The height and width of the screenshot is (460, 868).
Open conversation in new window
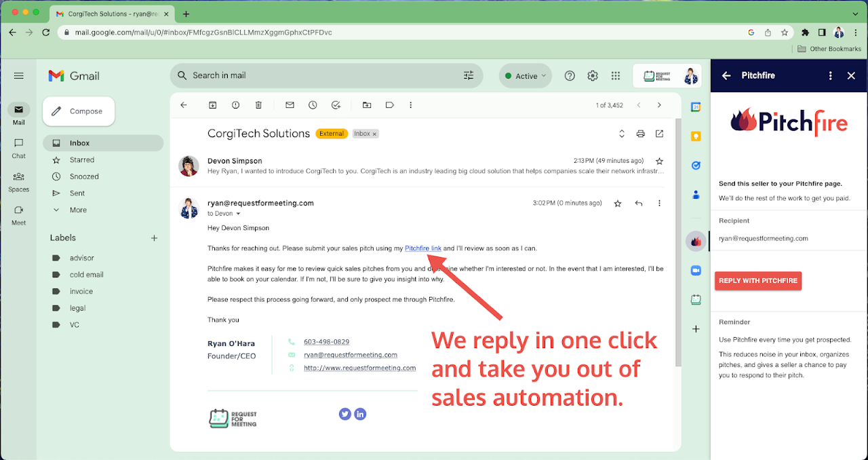(659, 134)
